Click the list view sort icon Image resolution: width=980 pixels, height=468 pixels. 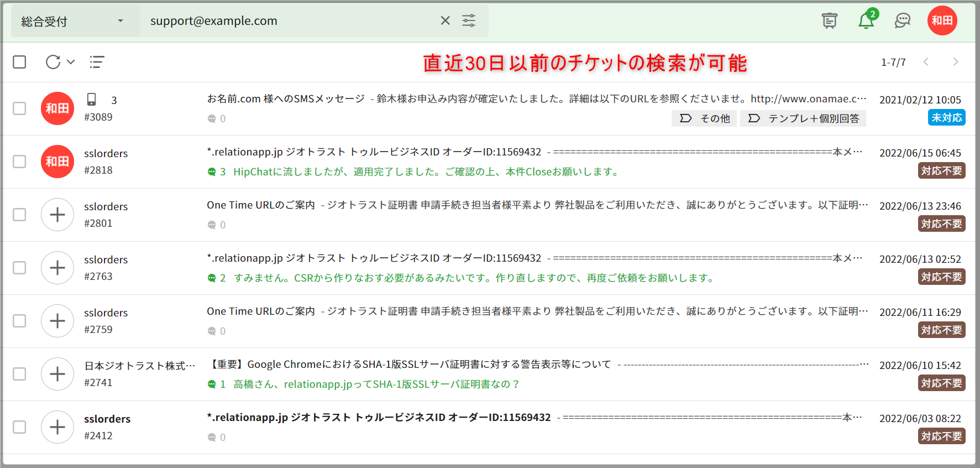[97, 62]
